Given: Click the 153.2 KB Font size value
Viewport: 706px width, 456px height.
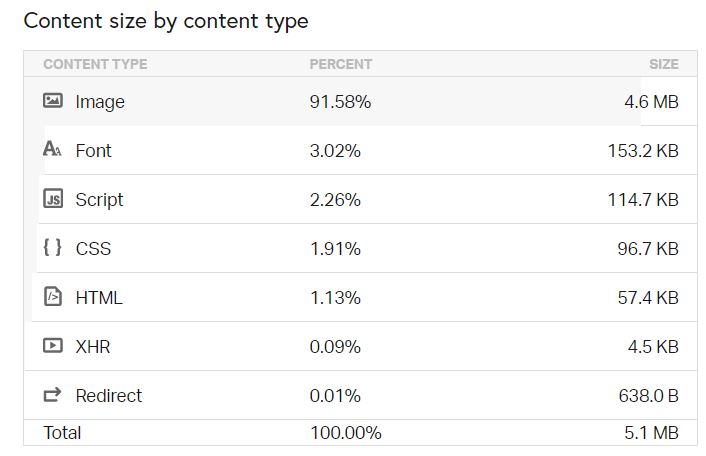Looking at the screenshot, I should [643, 151].
